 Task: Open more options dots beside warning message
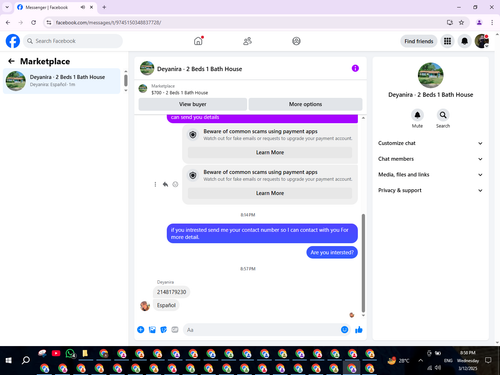click(x=155, y=184)
